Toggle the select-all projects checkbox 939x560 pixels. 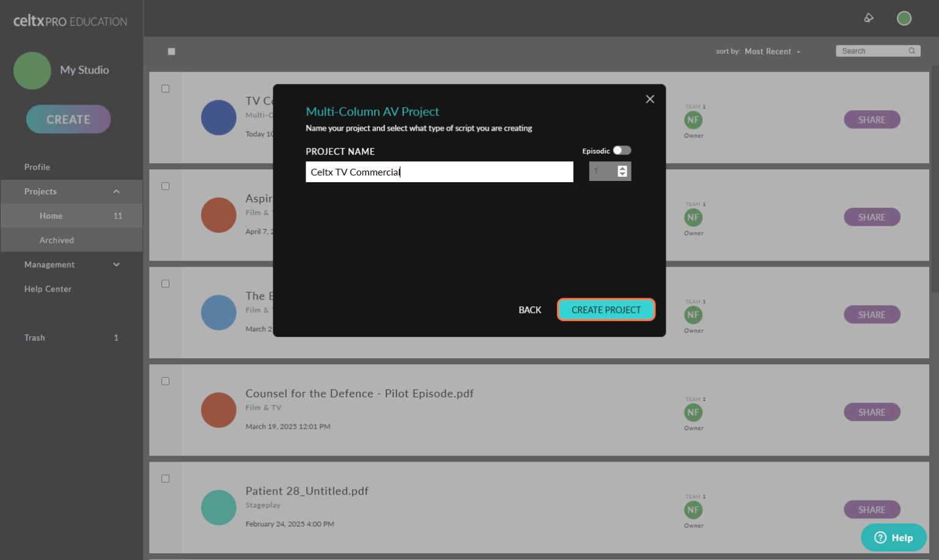[x=172, y=51]
